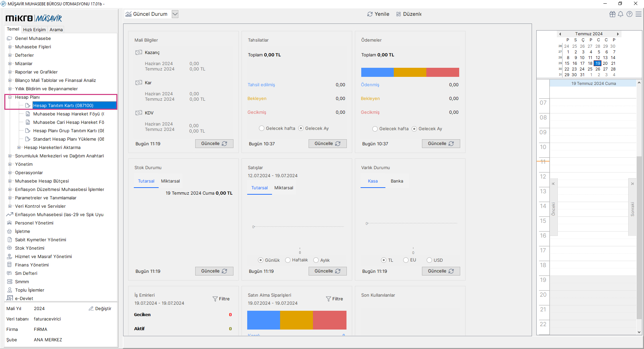Viewport: 644px width, 349px height.
Task: Click Stok Yönetimi icon
Action: tap(9, 248)
